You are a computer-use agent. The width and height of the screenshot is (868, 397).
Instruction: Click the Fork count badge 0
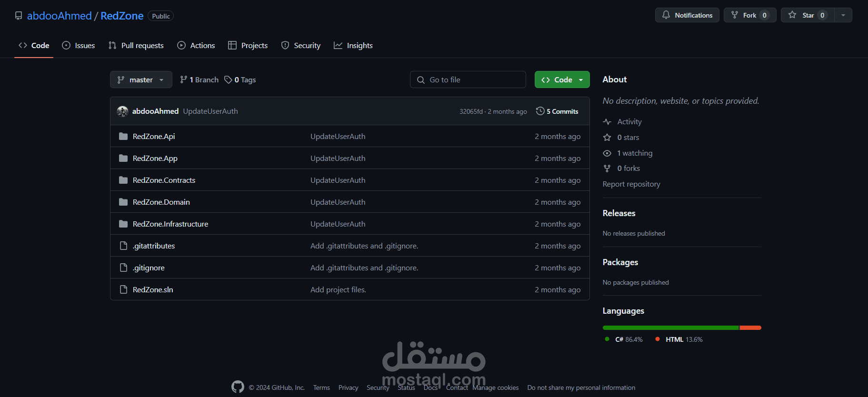click(765, 15)
